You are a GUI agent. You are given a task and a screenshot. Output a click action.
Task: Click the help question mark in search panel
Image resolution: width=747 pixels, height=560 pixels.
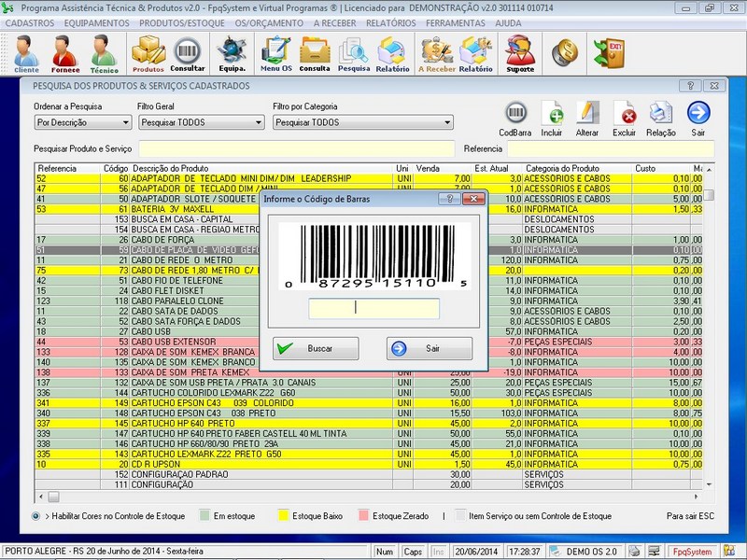click(x=690, y=86)
